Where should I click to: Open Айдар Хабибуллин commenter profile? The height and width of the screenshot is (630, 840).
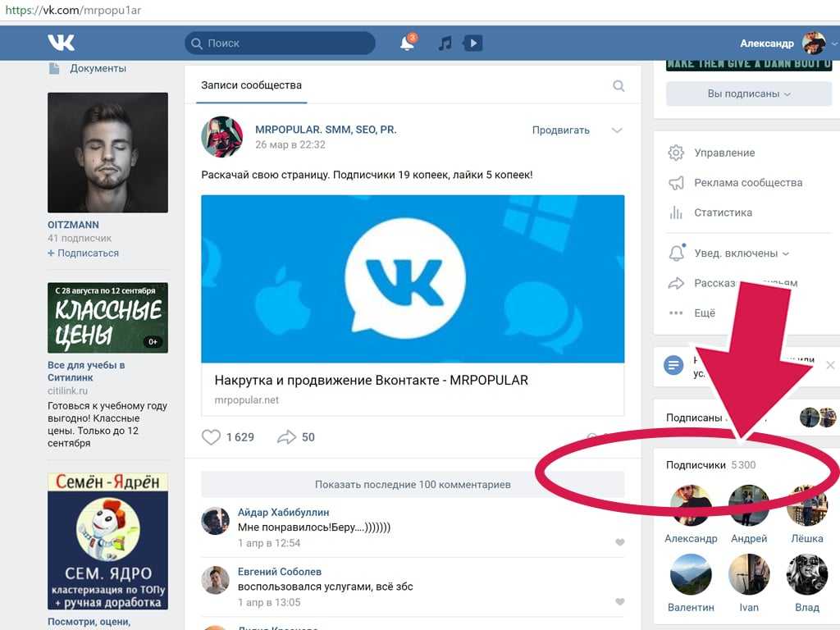pos(283,512)
